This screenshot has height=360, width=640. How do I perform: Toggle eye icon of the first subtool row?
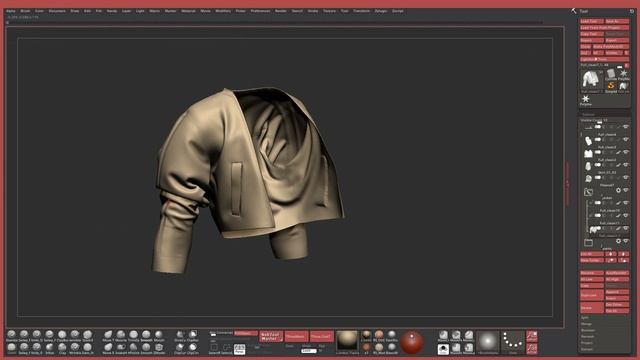626,127
